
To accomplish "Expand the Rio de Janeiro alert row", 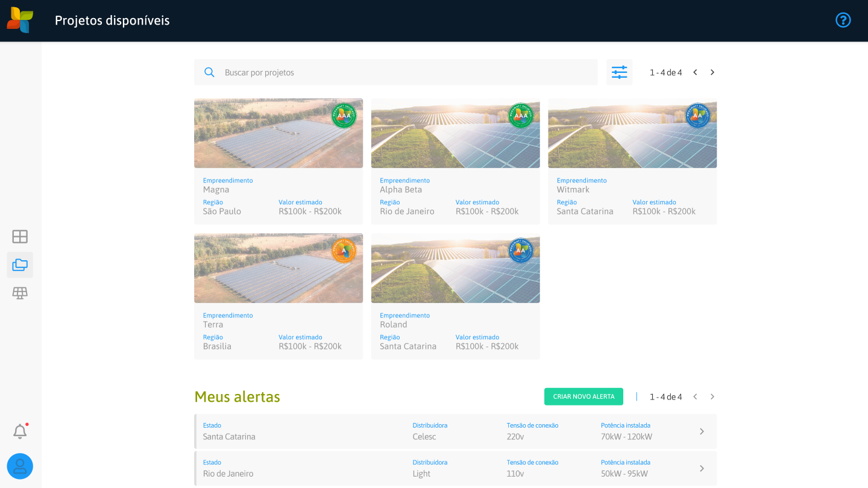I will tap(702, 468).
